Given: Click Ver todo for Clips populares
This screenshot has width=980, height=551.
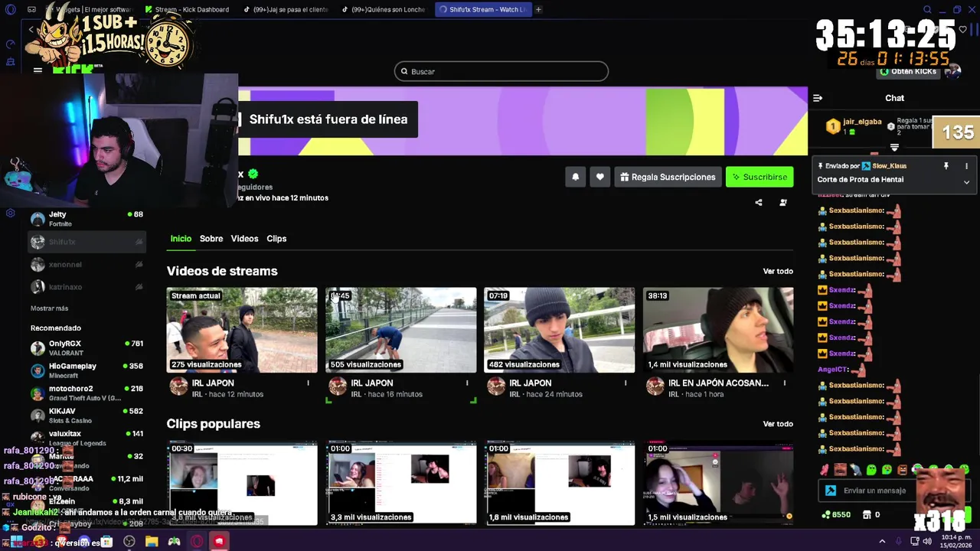Looking at the screenshot, I should [778, 424].
